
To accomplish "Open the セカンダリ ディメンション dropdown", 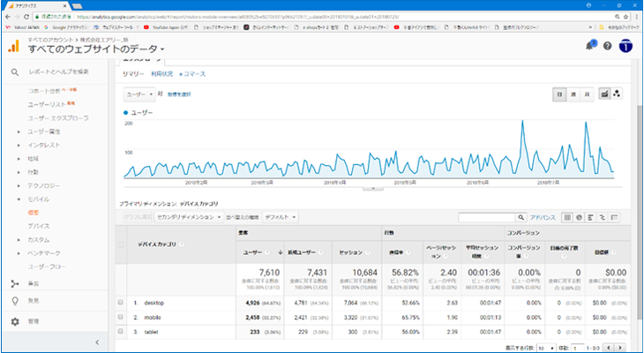I will (189, 217).
